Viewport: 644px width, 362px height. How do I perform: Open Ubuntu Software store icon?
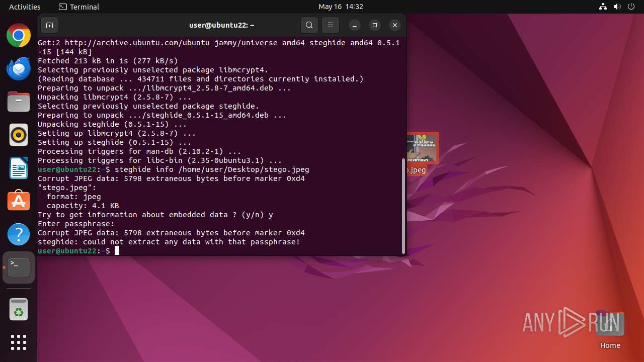tap(19, 201)
